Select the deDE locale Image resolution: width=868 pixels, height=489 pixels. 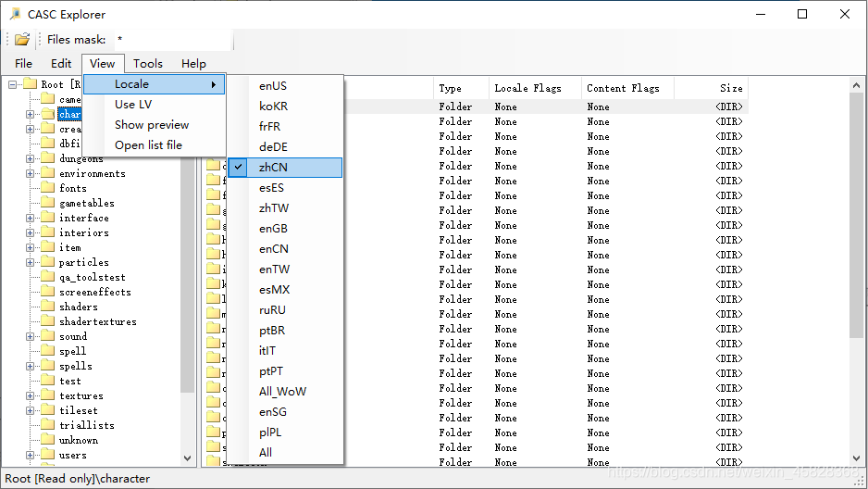285,146
